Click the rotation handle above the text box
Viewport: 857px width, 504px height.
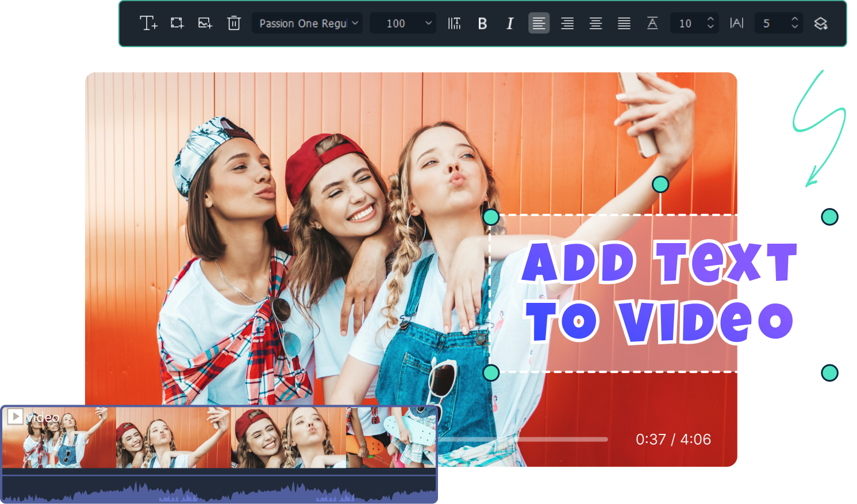tap(660, 184)
